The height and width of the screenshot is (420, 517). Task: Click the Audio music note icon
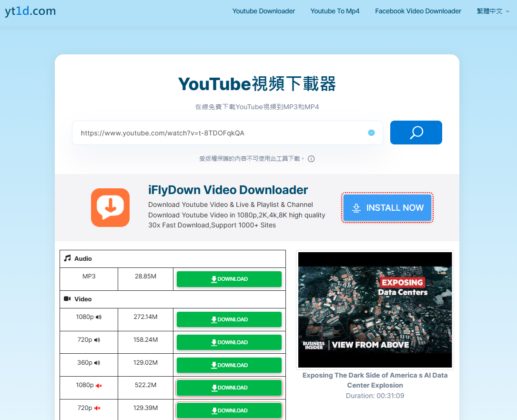[x=67, y=258]
